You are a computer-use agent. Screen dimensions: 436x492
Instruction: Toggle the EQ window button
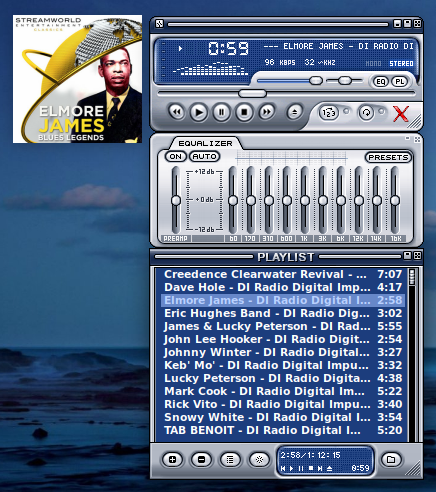381,82
